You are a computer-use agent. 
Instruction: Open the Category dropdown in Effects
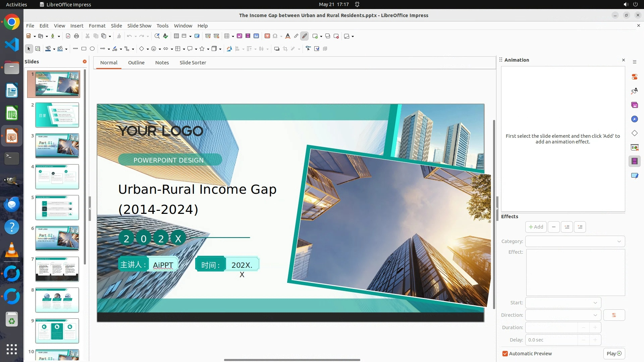coord(575,241)
